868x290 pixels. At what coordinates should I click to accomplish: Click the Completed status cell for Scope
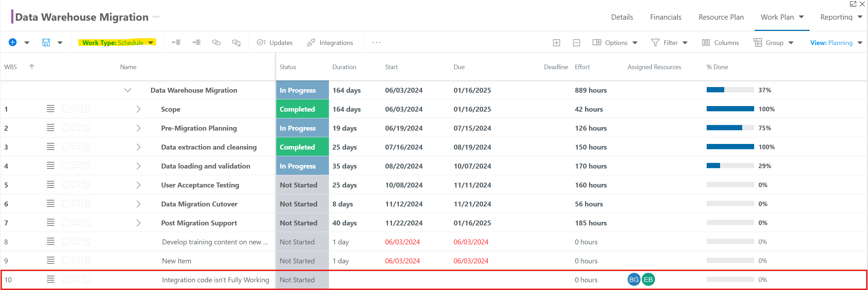[303, 109]
